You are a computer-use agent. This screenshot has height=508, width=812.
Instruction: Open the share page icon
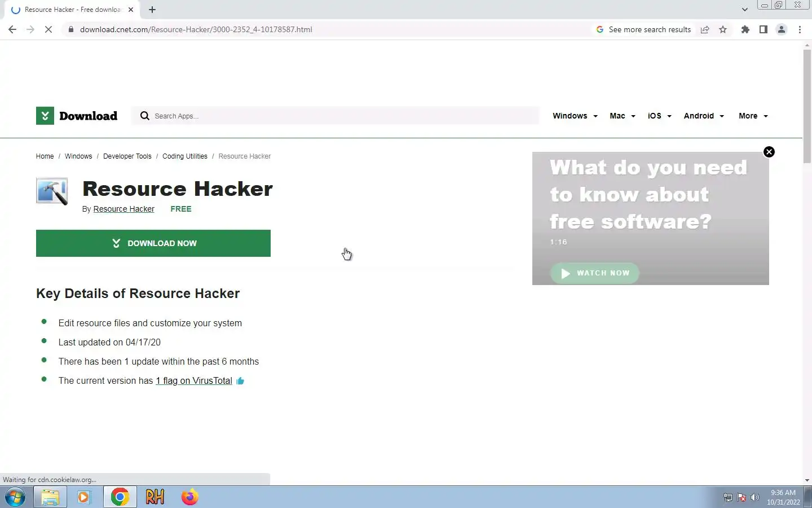[x=705, y=29]
